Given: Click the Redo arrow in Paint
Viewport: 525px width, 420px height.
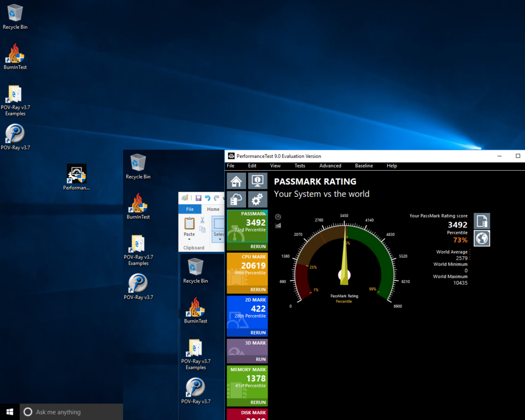Looking at the screenshot, I should 217,198.
